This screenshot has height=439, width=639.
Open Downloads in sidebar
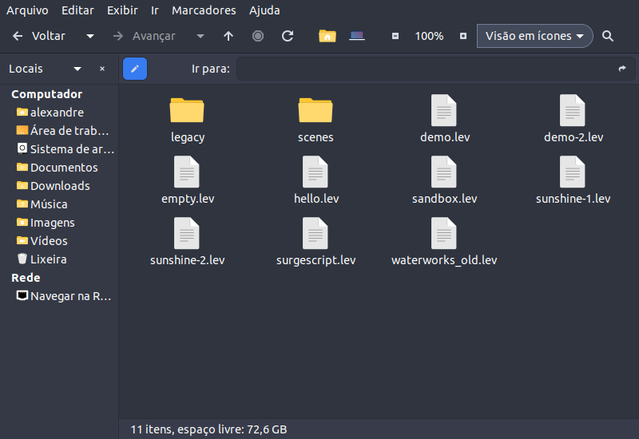click(53, 186)
